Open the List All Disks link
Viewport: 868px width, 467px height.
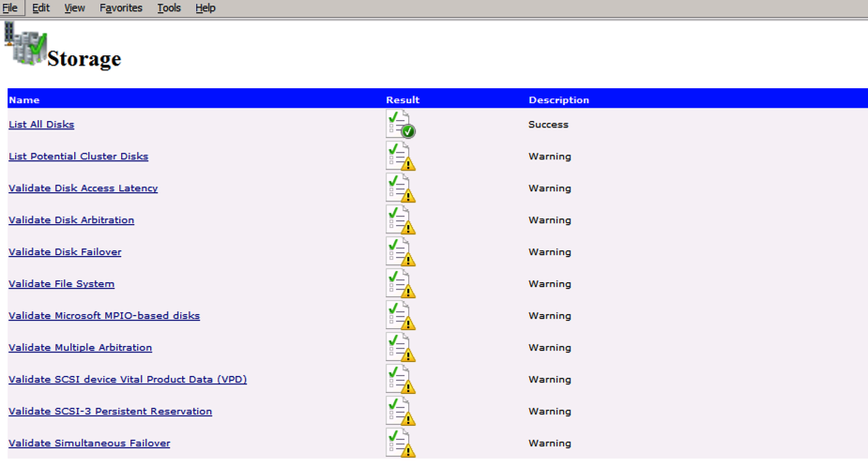pos(41,125)
